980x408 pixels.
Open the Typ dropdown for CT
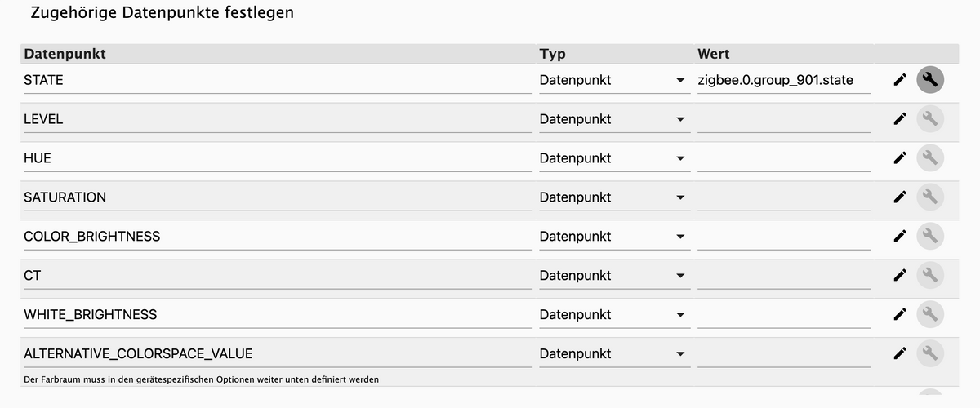612,276
